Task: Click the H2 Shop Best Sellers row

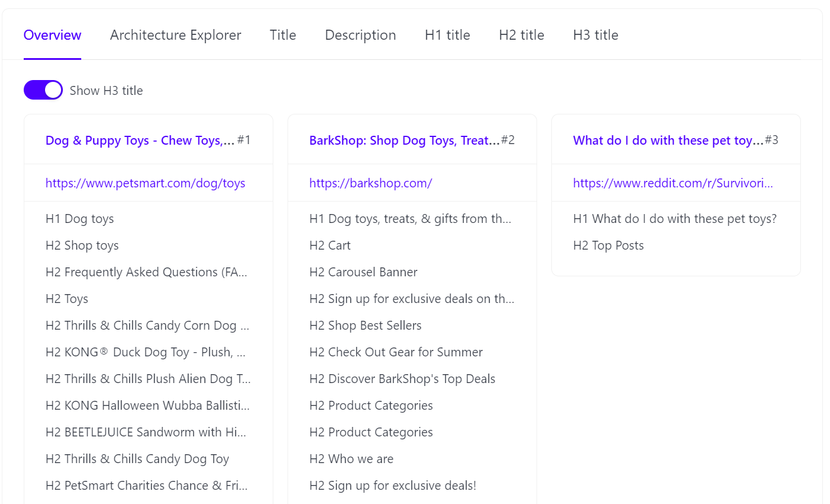Action: (x=365, y=326)
